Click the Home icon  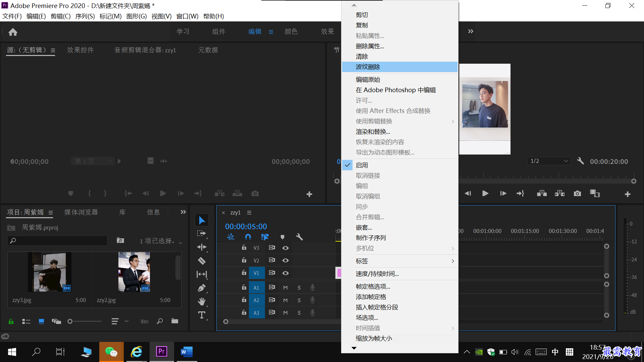click(x=13, y=32)
